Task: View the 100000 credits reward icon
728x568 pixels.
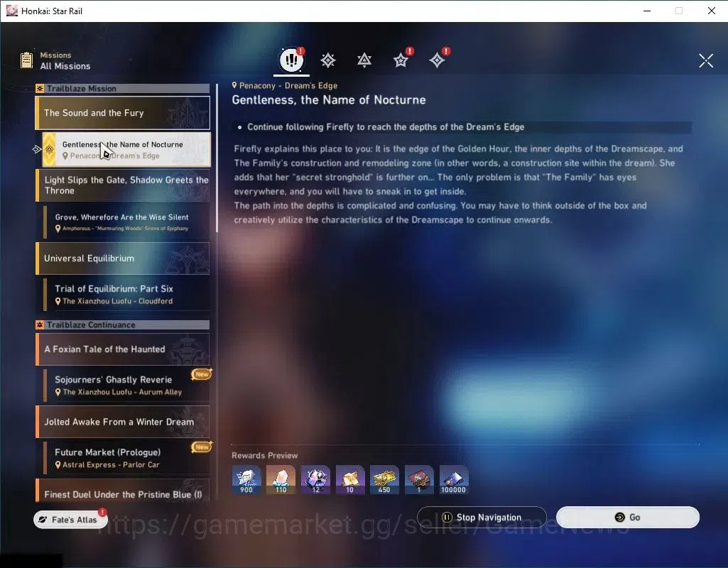Action: click(454, 479)
